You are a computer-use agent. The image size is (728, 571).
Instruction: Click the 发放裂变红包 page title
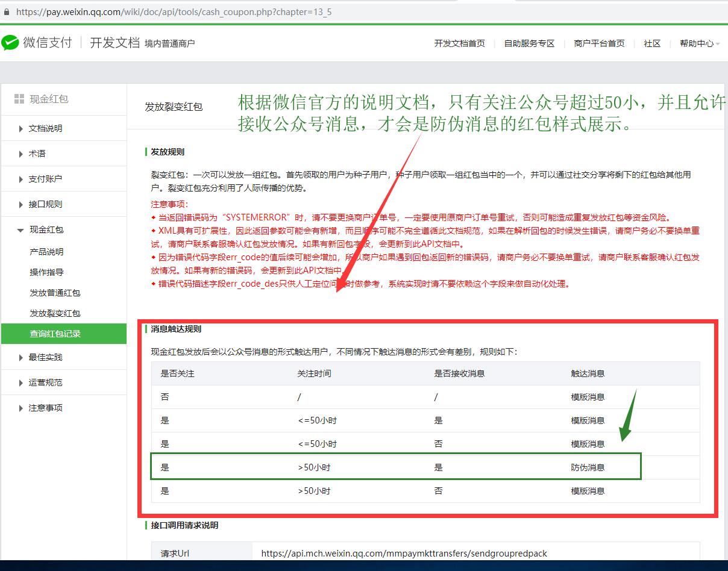[x=174, y=107]
